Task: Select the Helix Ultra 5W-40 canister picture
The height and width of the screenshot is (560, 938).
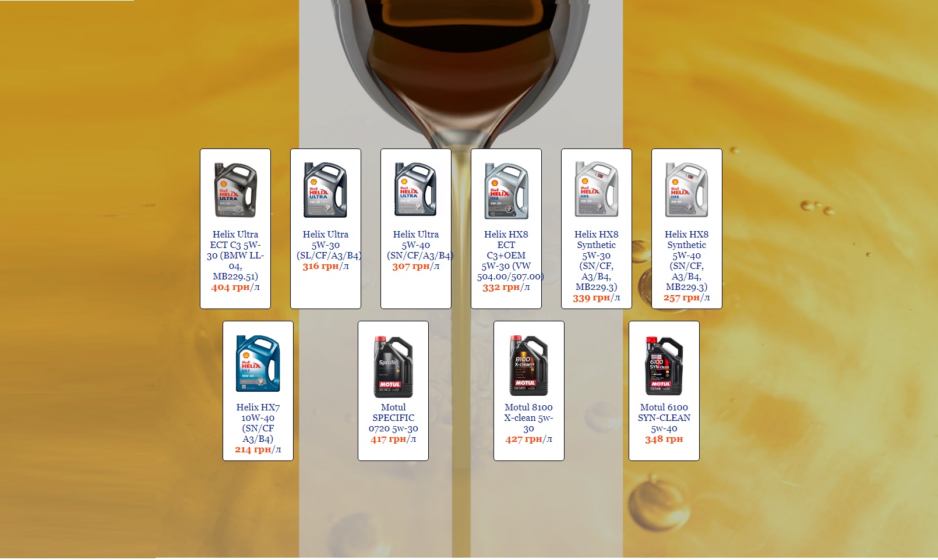Action: pyautogui.click(x=416, y=190)
